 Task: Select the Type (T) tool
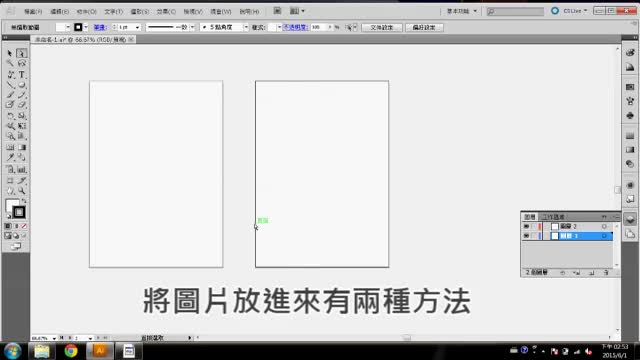coord(22,74)
